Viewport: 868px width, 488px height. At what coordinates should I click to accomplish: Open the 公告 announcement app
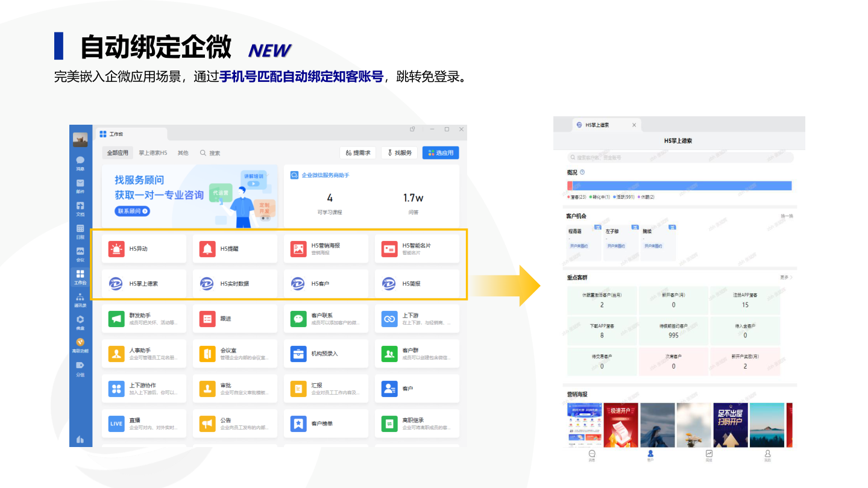point(235,424)
